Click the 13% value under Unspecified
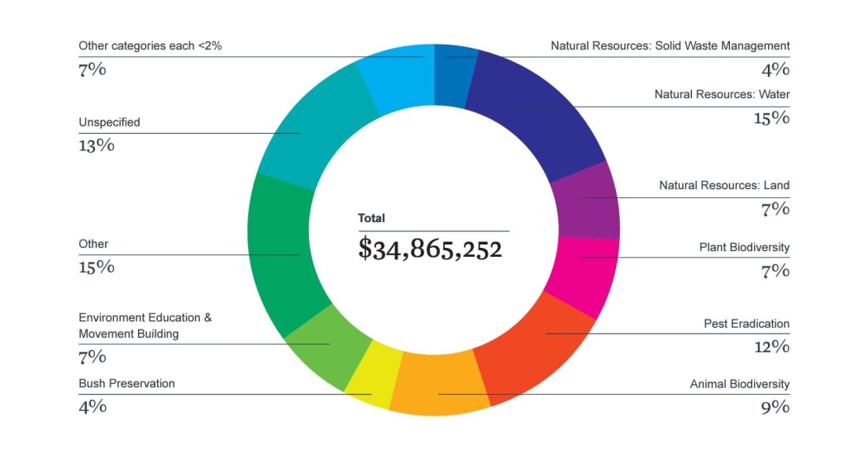 pos(97,145)
